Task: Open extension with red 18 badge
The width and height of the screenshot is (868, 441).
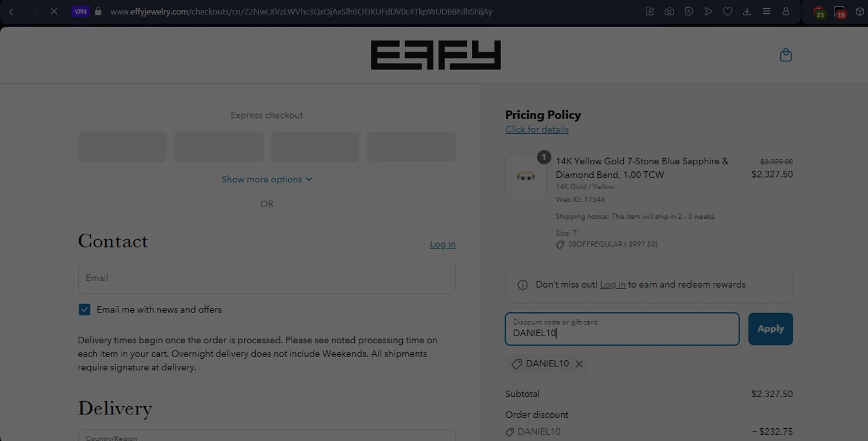Action: click(x=840, y=12)
